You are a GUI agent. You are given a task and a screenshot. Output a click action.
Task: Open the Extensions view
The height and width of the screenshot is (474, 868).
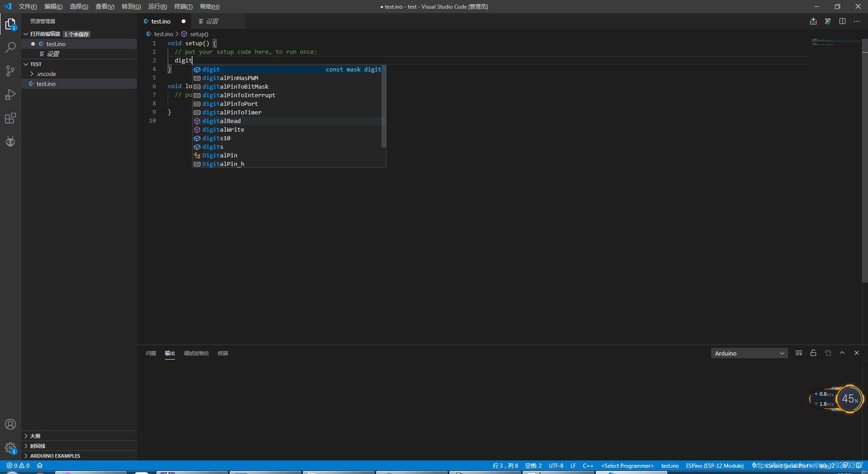[10, 118]
